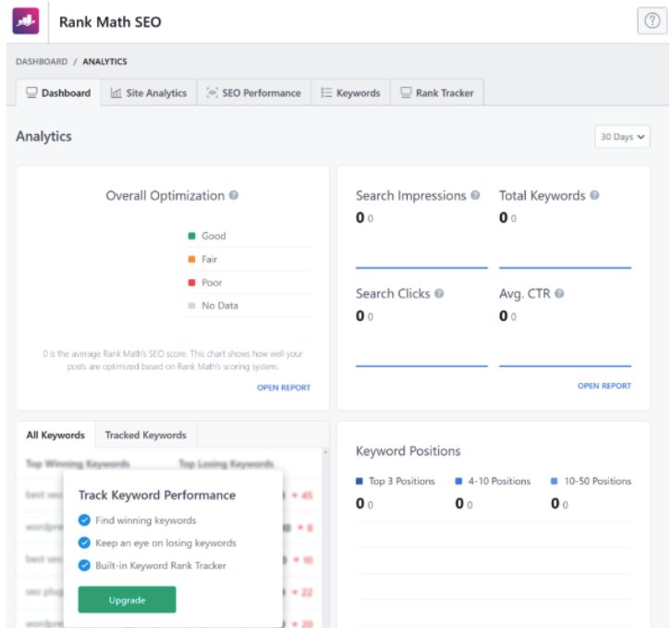The height and width of the screenshot is (628, 672).
Task: Open report under Avg. CTR stats
Action: (x=605, y=386)
